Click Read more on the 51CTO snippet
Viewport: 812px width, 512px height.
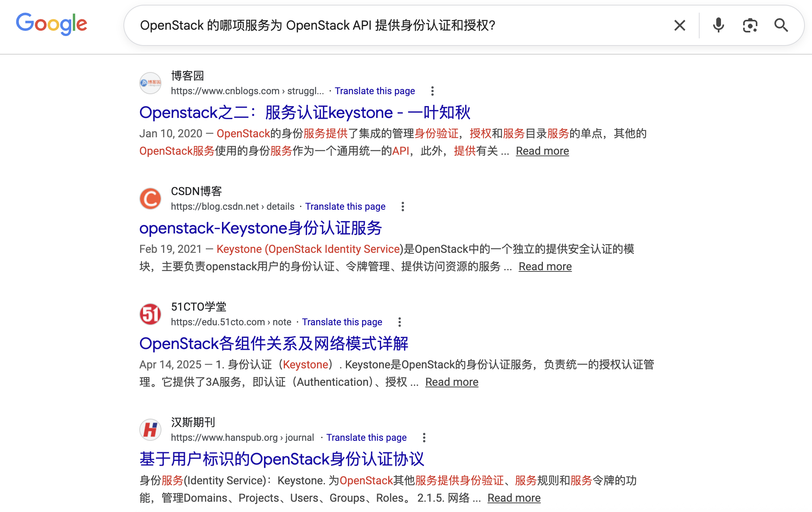pos(452,382)
